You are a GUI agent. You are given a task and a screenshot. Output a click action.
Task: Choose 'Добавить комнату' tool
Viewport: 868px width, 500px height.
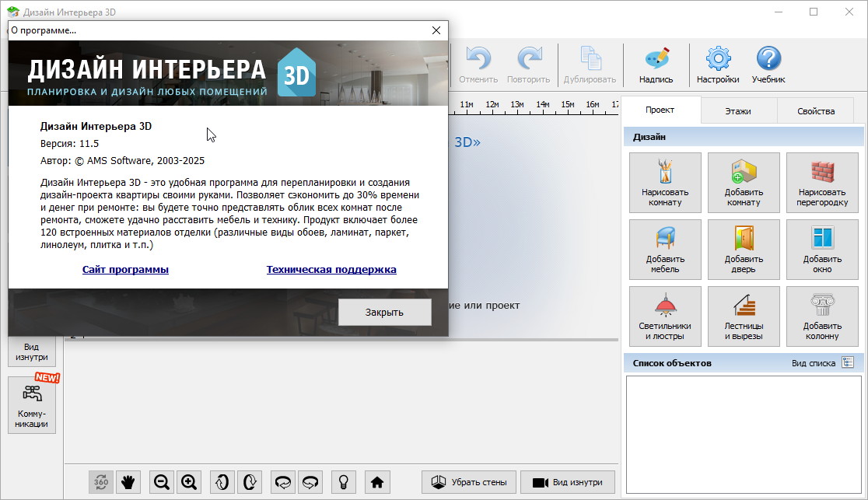[744, 183]
